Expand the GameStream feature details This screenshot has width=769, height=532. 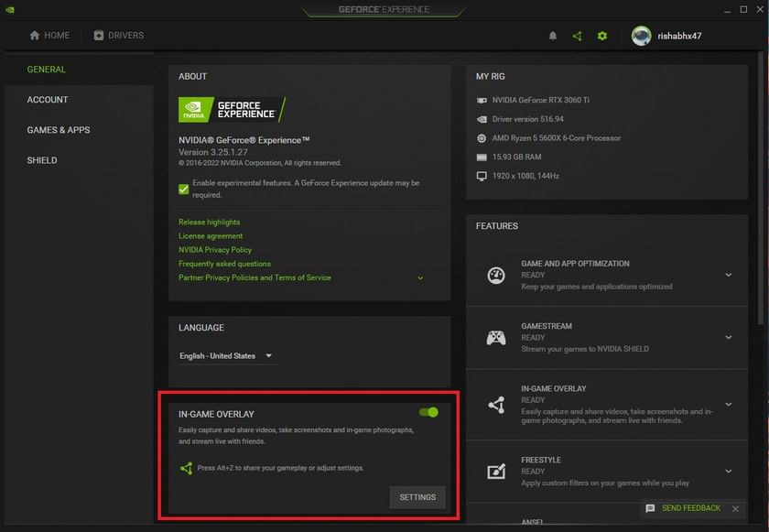click(729, 337)
